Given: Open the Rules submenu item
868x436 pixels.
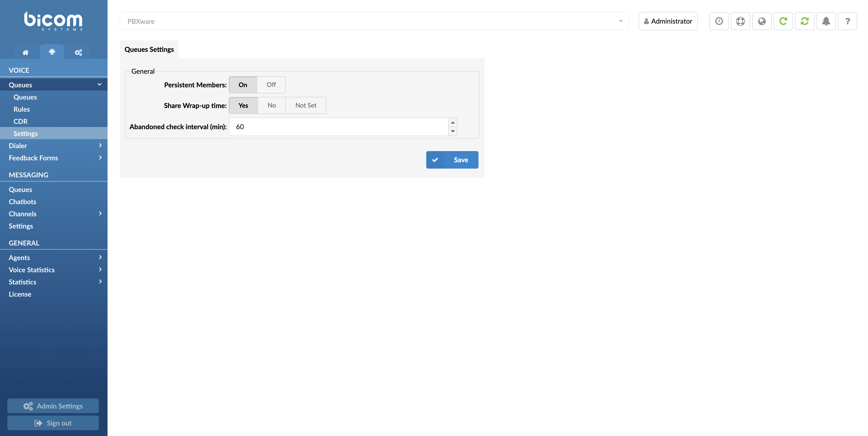Looking at the screenshot, I should tap(54, 109).
